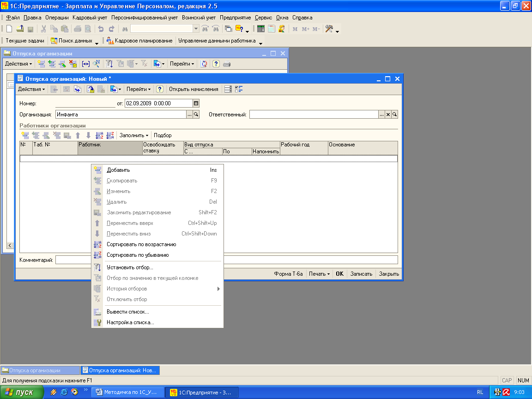Screen dimensions: 532x399
Task: Open Сервис menu in menu bar
Action: pyautogui.click(x=263, y=18)
